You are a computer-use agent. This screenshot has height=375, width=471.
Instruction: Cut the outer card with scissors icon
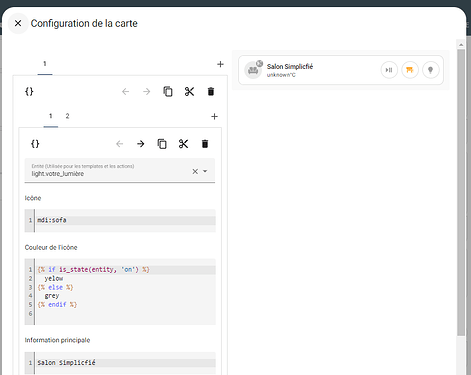[x=189, y=91]
